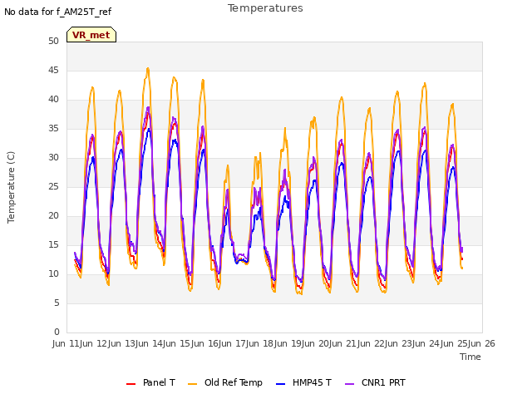The height and width of the screenshot is (399, 532).
Task: Click the 5 y-axis tick label
Action: coord(57,303)
